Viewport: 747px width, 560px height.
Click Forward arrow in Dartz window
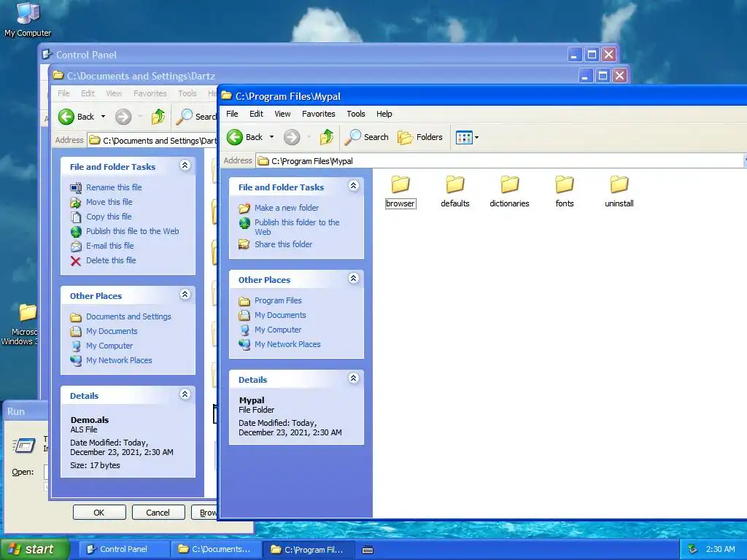pyautogui.click(x=123, y=117)
